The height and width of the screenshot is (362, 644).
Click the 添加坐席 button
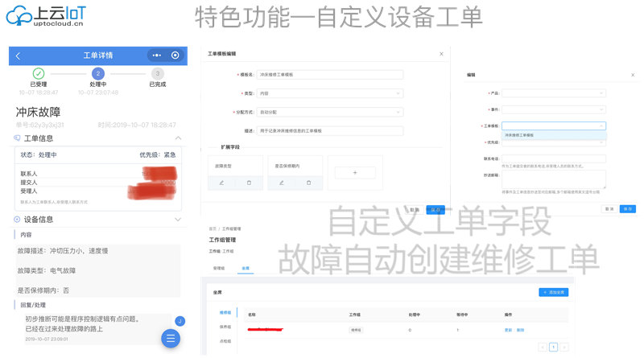(x=553, y=292)
